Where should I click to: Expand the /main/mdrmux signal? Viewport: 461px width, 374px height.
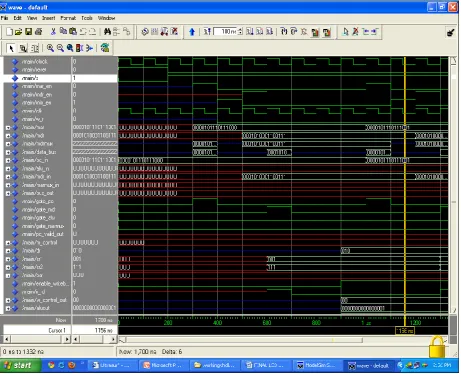(x=8, y=144)
